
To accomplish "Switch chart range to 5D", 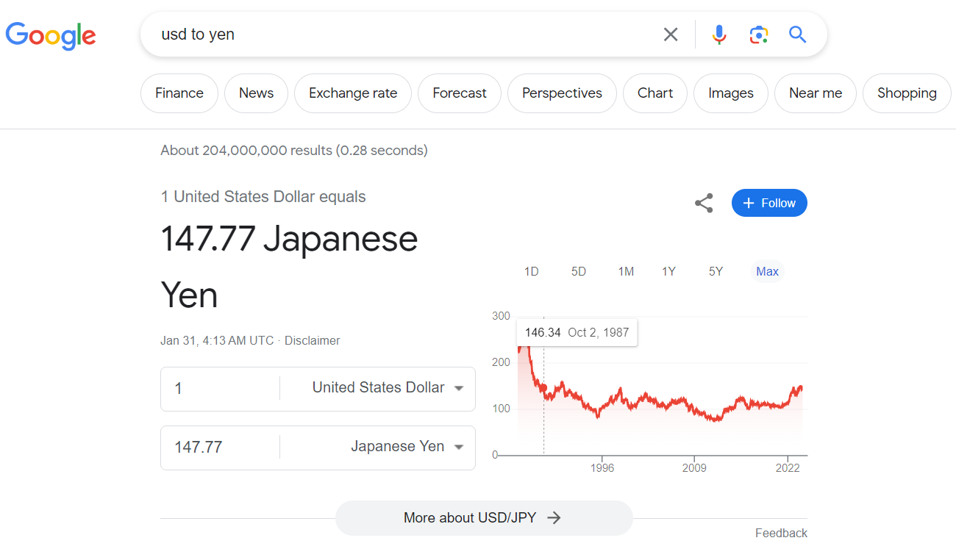I will coord(579,272).
